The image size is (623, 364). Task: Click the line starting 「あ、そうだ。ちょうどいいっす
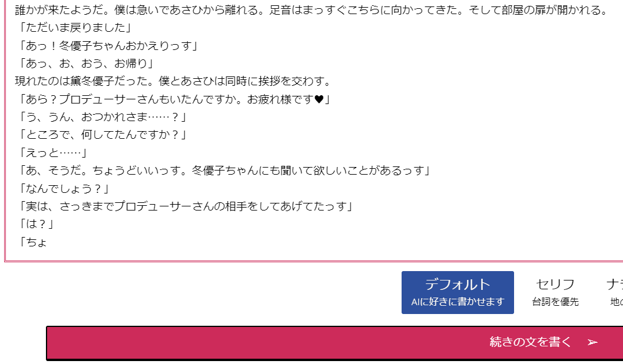(x=223, y=171)
